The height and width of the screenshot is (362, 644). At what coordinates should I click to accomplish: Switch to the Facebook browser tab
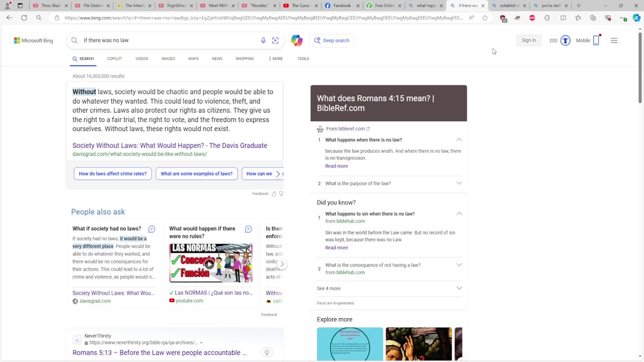(342, 6)
